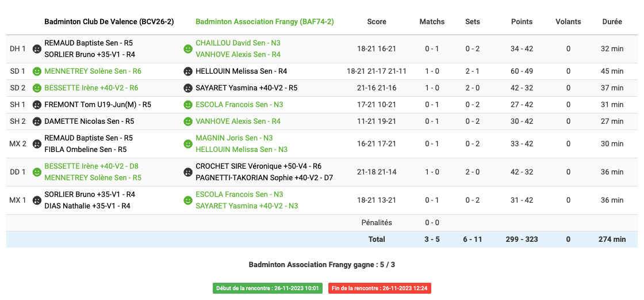Click player FREMONT Tom U19-Jun(M) - R5

tap(98, 105)
